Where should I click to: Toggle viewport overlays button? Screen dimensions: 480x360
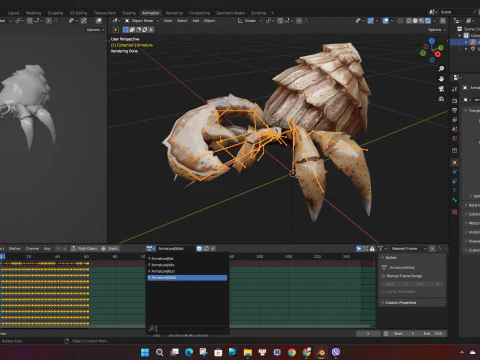386,21
